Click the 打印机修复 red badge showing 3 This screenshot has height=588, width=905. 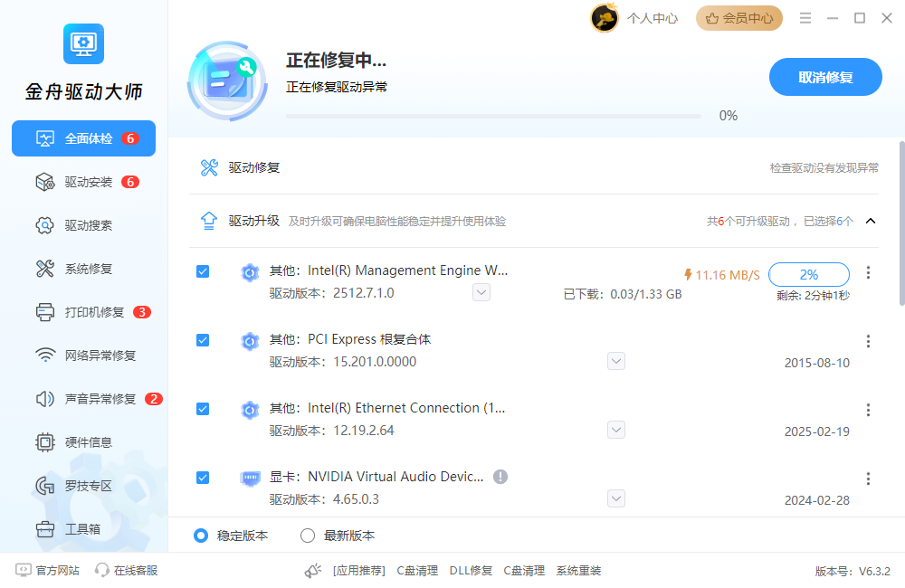142,312
